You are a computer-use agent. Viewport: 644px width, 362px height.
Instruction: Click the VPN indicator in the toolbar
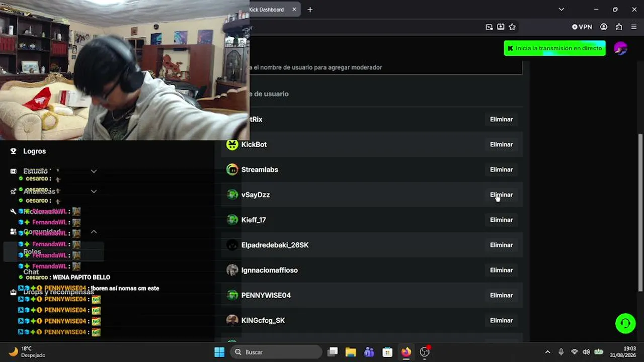pos(582,27)
